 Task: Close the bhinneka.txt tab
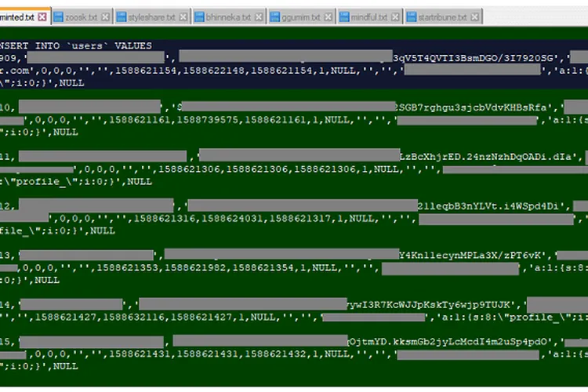coord(258,16)
